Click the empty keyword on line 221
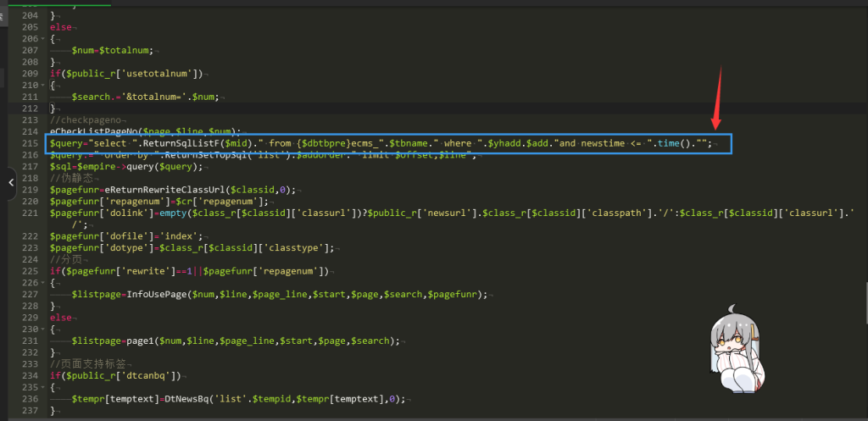Viewport: 868px width, 421px height. [173, 213]
